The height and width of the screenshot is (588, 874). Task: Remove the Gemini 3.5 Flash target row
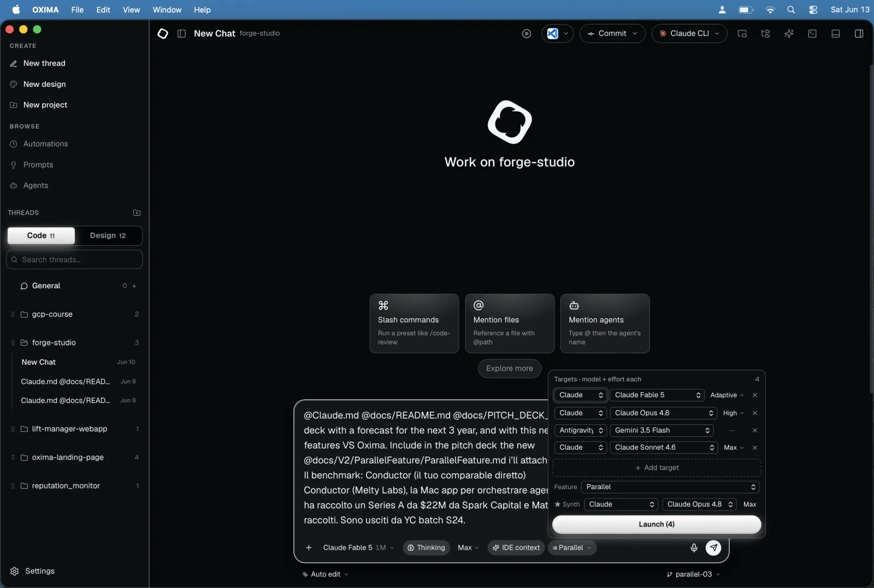tap(755, 431)
